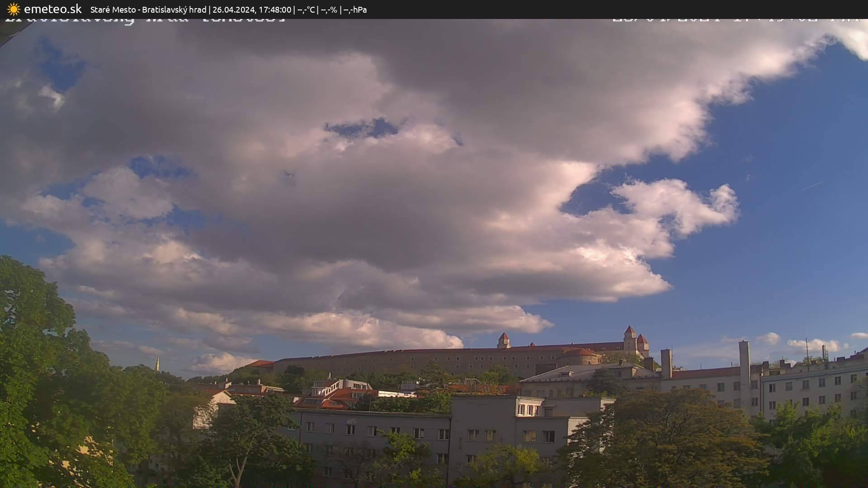The height and width of the screenshot is (488, 868).
Task: Select the Staré Mesto - Bratislavský hrad location label
Action: point(148,9)
